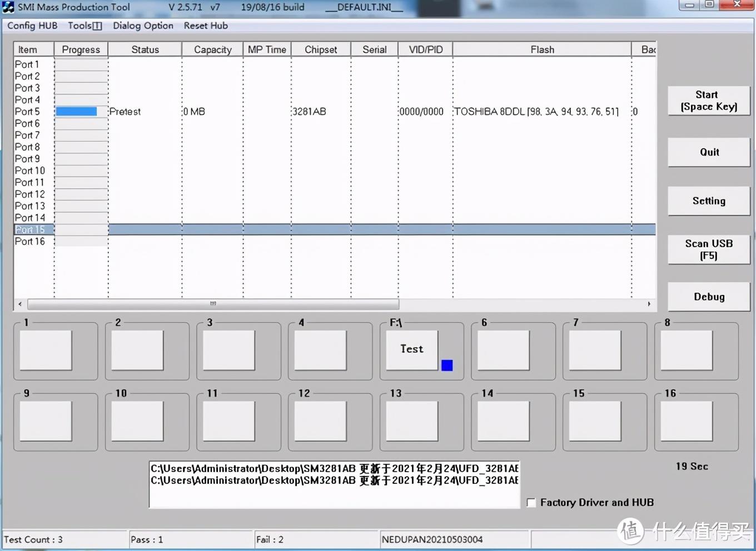756x551 pixels.
Task: Click the Quit button
Action: coord(709,152)
